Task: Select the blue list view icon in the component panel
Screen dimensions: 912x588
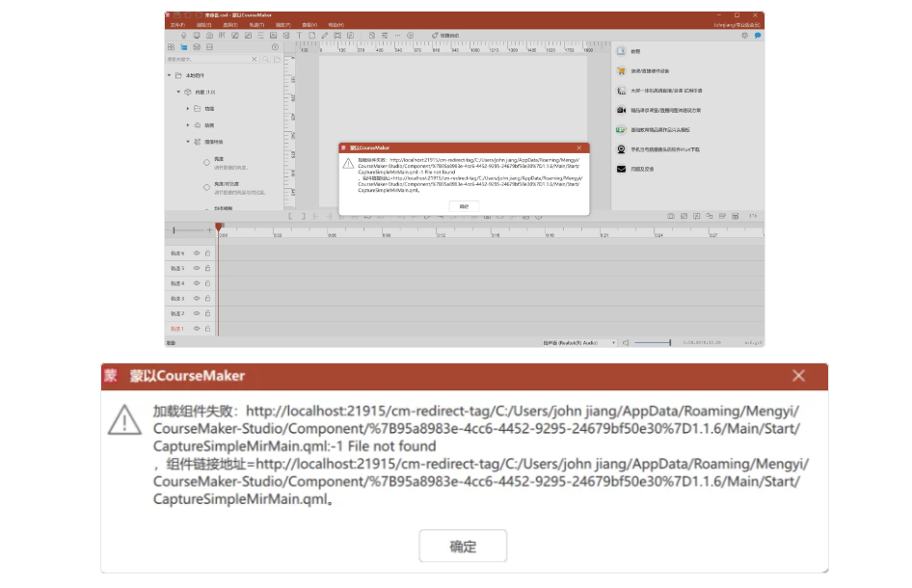Action: [184, 47]
